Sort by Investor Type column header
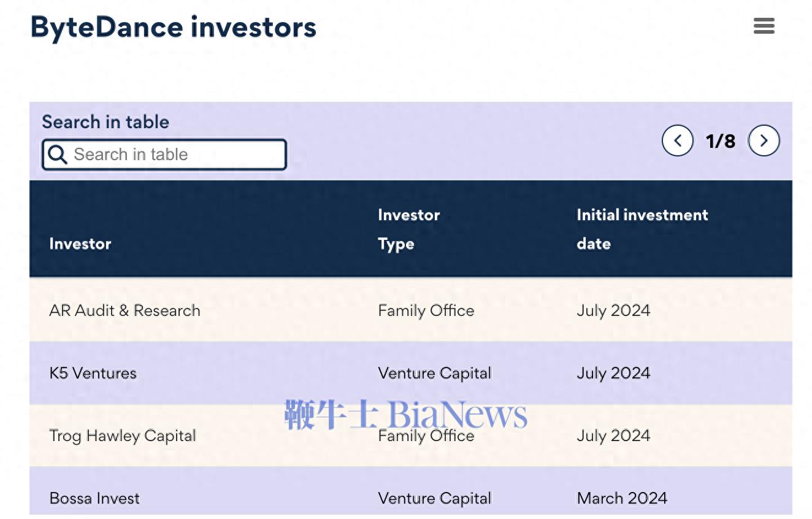Screen dimensions: 812x519 (409, 229)
